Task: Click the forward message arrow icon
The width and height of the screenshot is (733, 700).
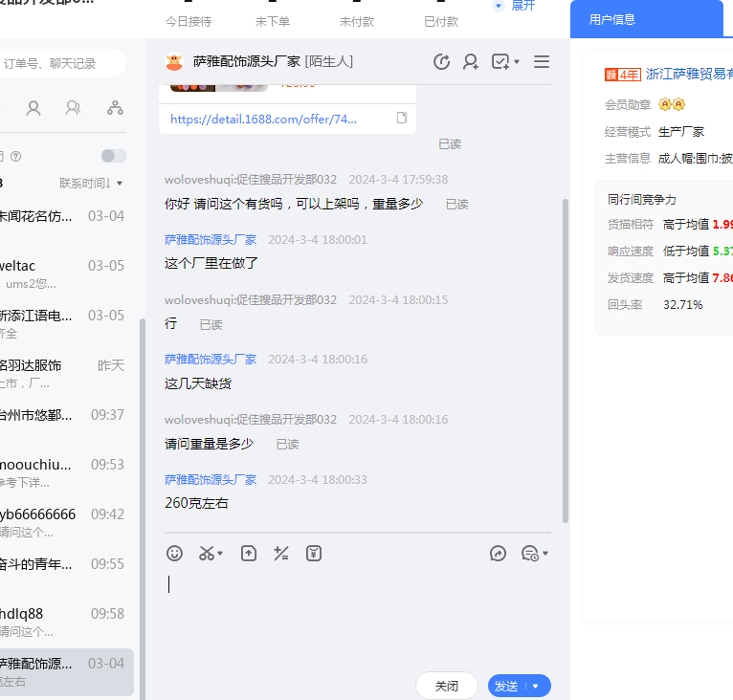Action: click(x=498, y=553)
